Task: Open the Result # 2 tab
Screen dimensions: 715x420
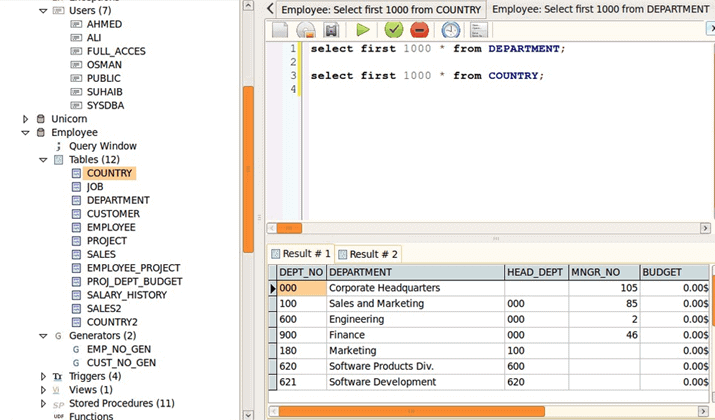Action: [x=368, y=254]
